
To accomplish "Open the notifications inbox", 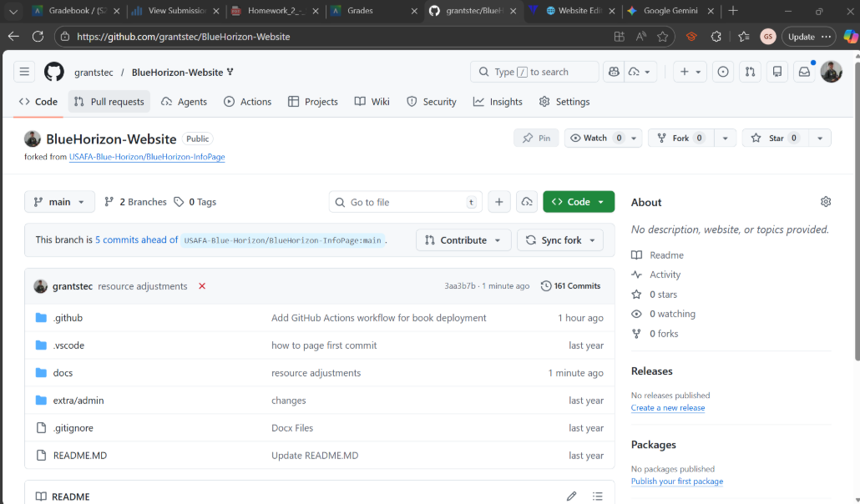I will (x=804, y=72).
